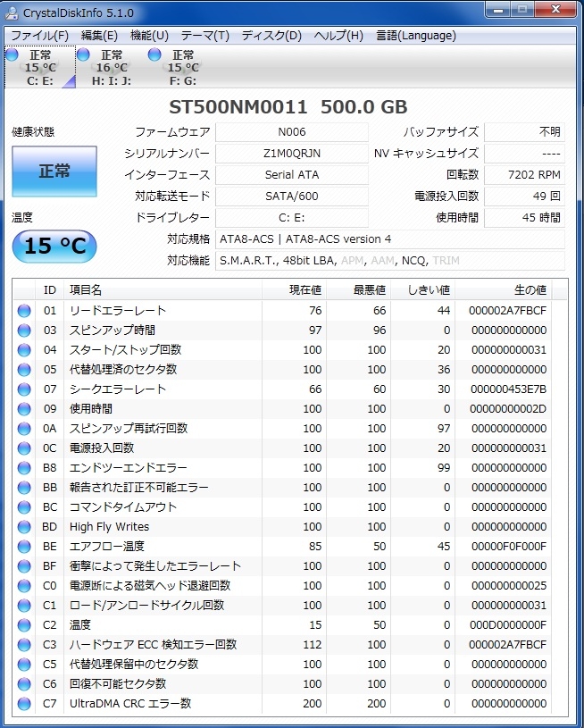Open the ヘルプ(H) menu
Screen dimensions: 584x728
[x=338, y=36]
